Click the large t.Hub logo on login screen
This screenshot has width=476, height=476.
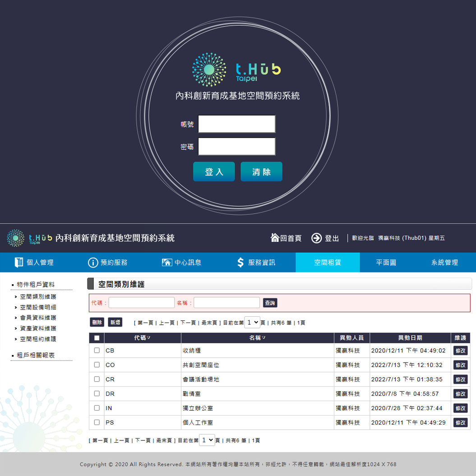[236, 70]
